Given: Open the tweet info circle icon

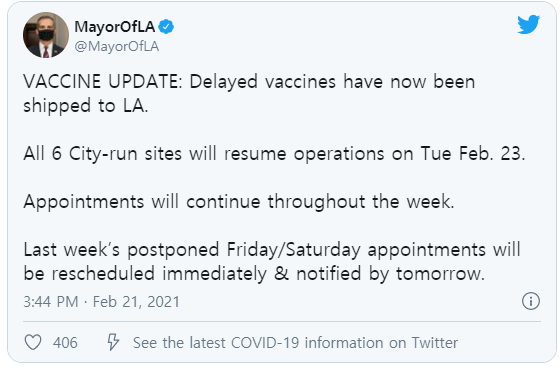Looking at the screenshot, I should click(531, 301).
